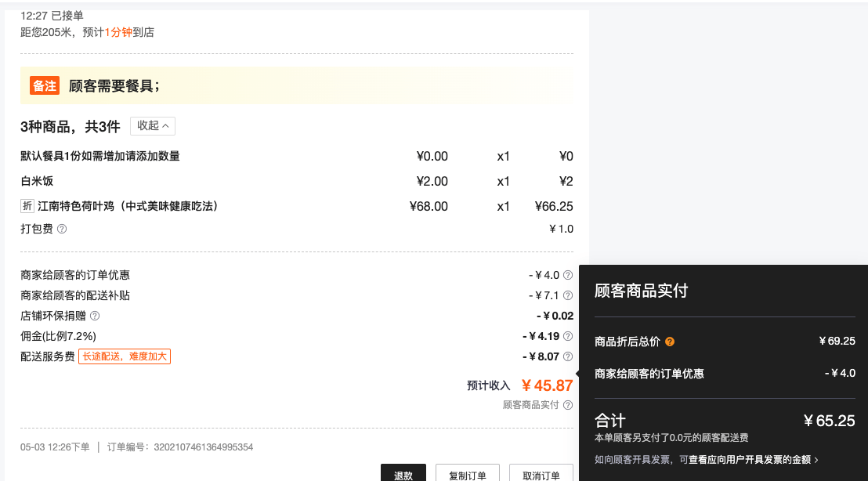Click the 复制订单 copy order button
The height and width of the screenshot is (481, 868).
tap(467, 475)
